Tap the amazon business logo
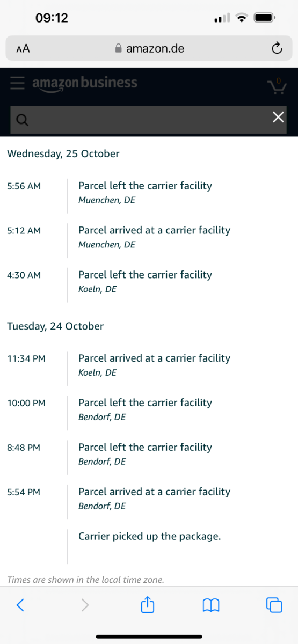The height and width of the screenshot is (644, 298). click(85, 84)
